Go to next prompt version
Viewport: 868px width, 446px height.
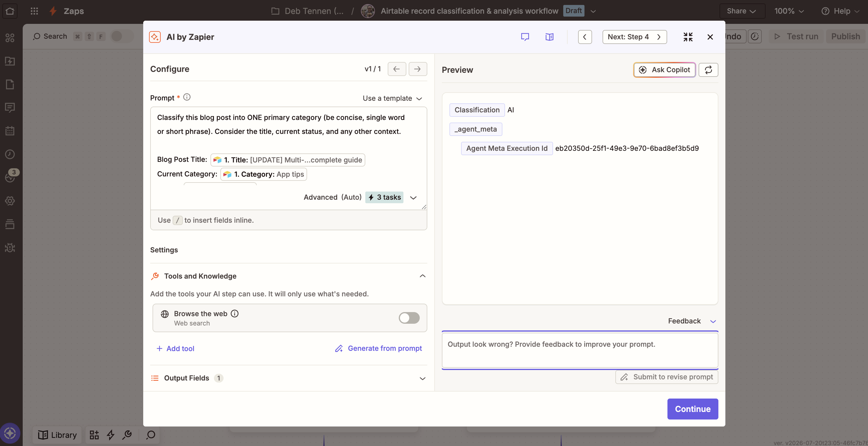pyautogui.click(x=417, y=69)
